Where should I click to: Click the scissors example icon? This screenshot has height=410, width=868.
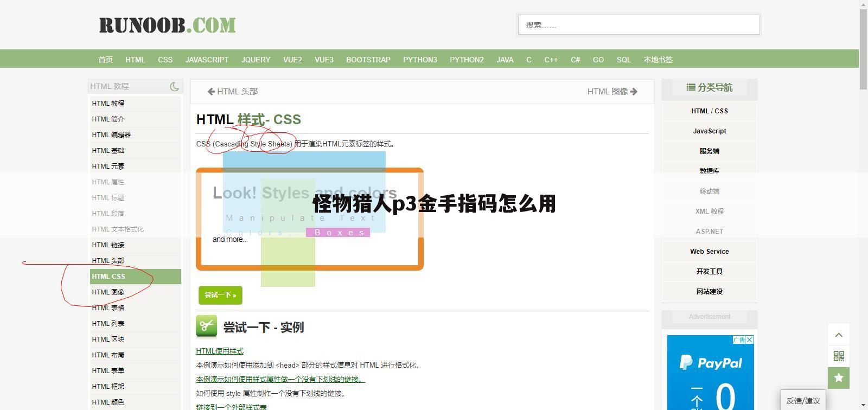pyautogui.click(x=206, y=326)
